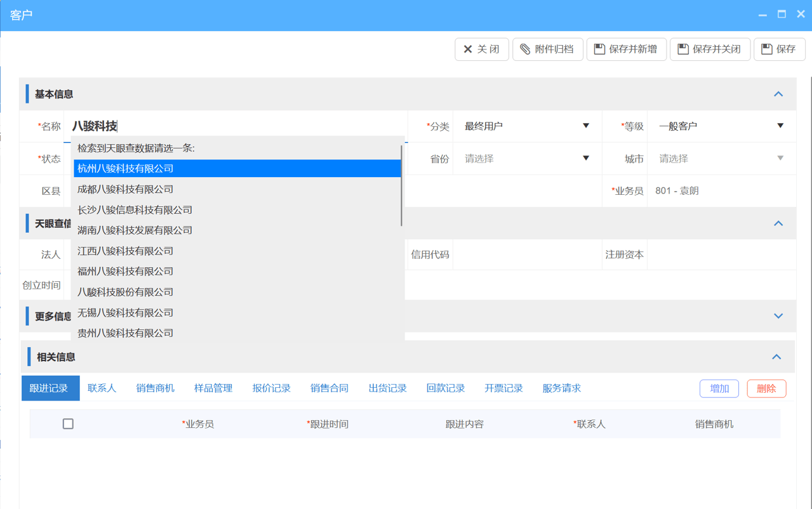Click the red 删除 delete button
This screenshot has height=509, width=812.
coord(766,388)
